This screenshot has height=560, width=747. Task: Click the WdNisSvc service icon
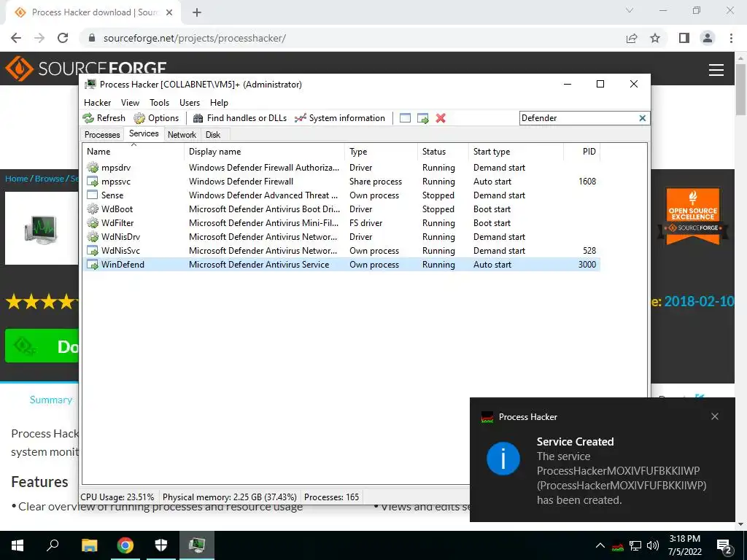click(93, 251)
